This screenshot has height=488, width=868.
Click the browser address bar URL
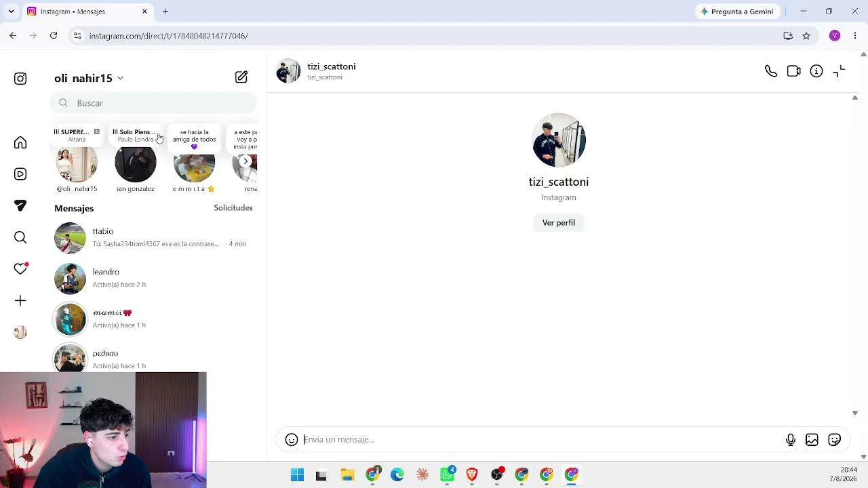pos(168,36)
